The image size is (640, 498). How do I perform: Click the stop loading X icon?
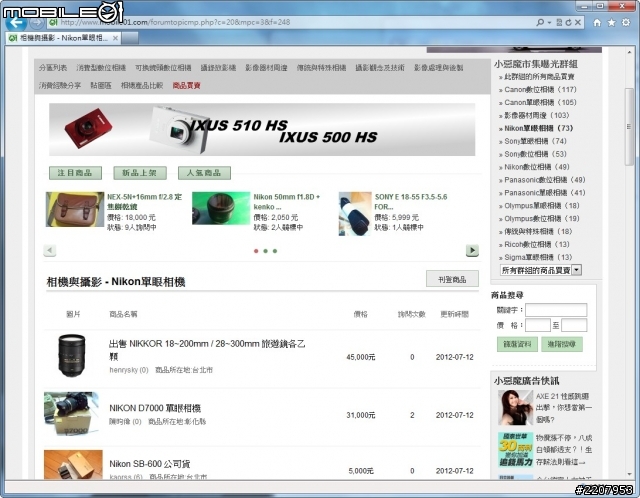coord(578,22)
